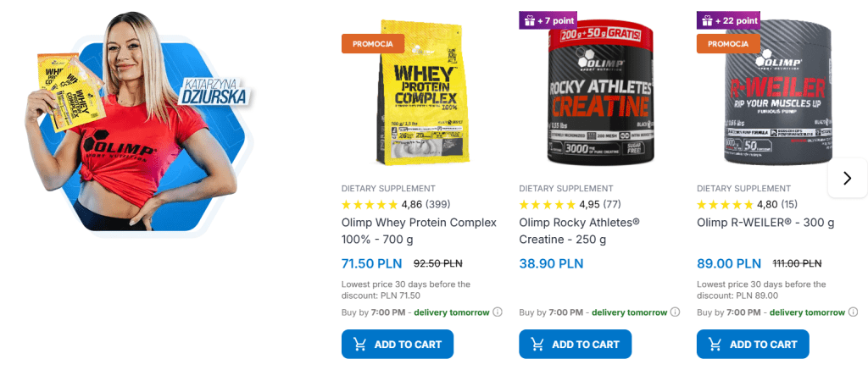
Task: Open Olimp R-WEILER 300 g product link
Action: [x=765, y=223]
